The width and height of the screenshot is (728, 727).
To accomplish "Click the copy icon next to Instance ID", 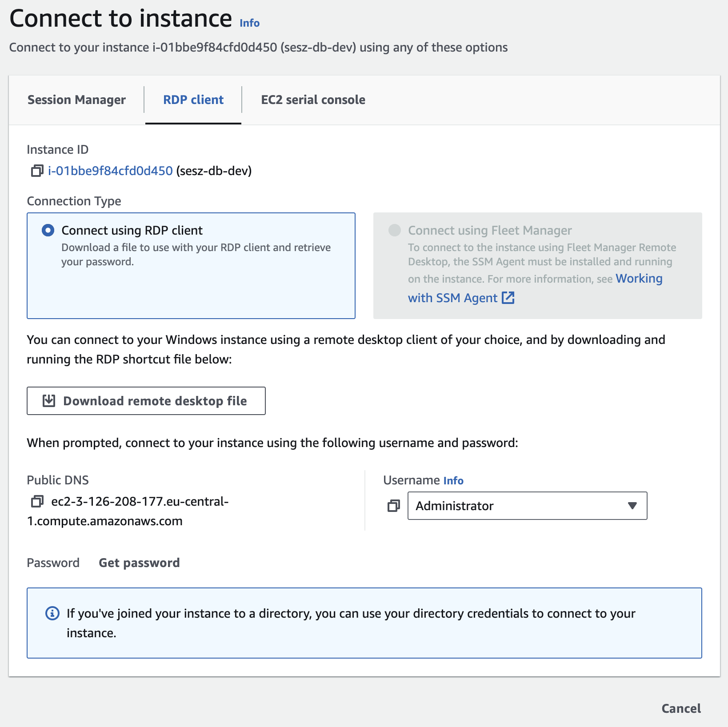I will [36, 171].
